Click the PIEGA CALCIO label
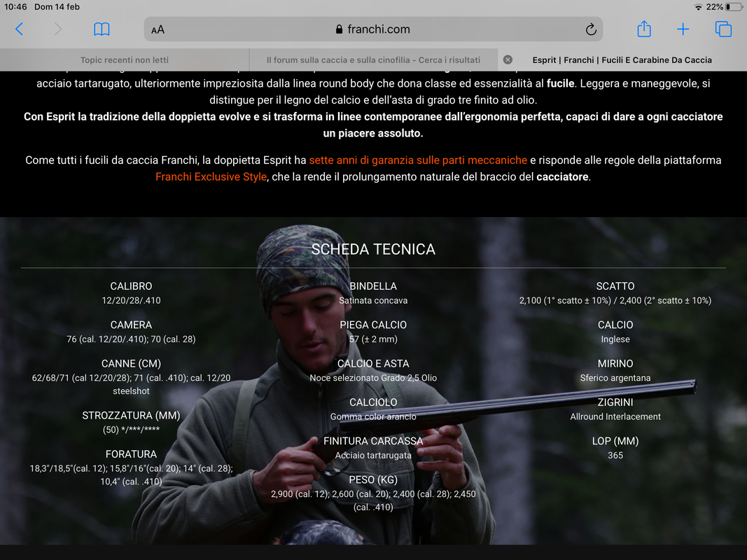Image resolution: width=747 pixels, height=560 pixels. click(373, 325)
